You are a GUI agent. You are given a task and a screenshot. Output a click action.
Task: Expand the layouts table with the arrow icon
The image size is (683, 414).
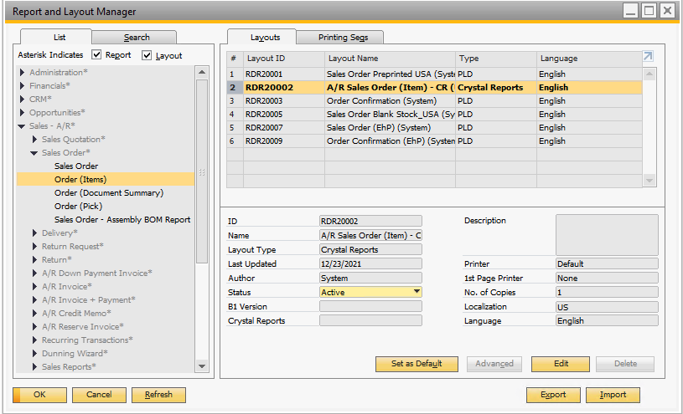coord(648,56)
